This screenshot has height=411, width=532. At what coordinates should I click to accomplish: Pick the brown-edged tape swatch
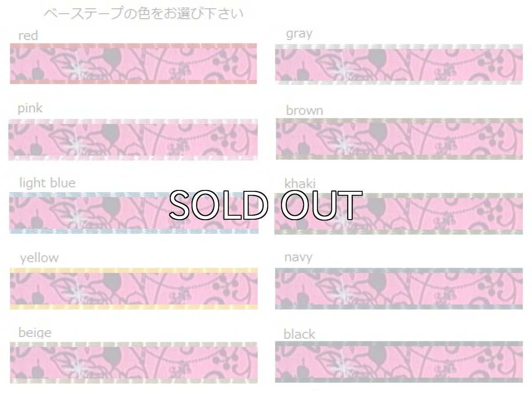coord(399,139)
